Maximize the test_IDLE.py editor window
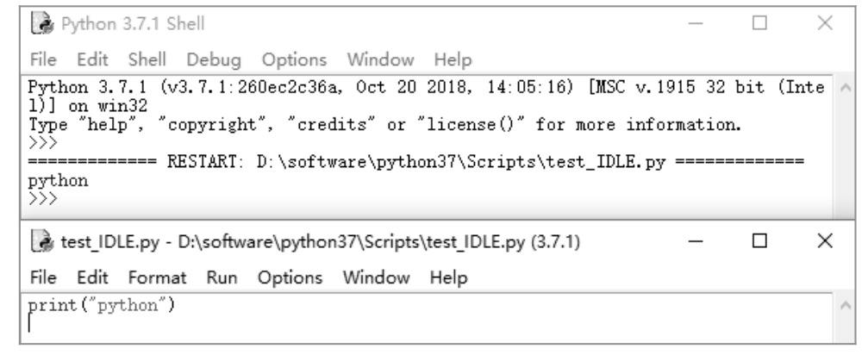The image size is (868, 355). tap(759, 241)
